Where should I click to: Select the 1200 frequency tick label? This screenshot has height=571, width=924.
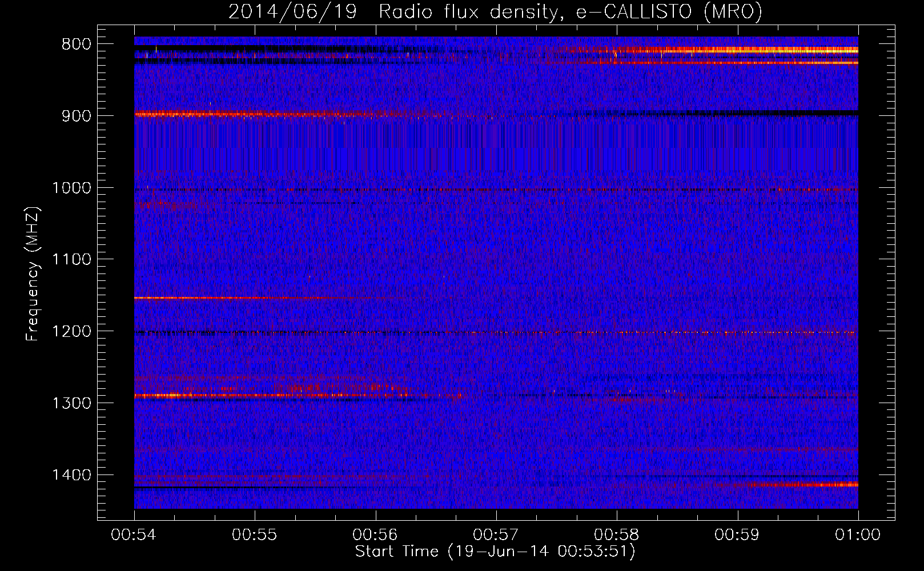coord(71,332)
